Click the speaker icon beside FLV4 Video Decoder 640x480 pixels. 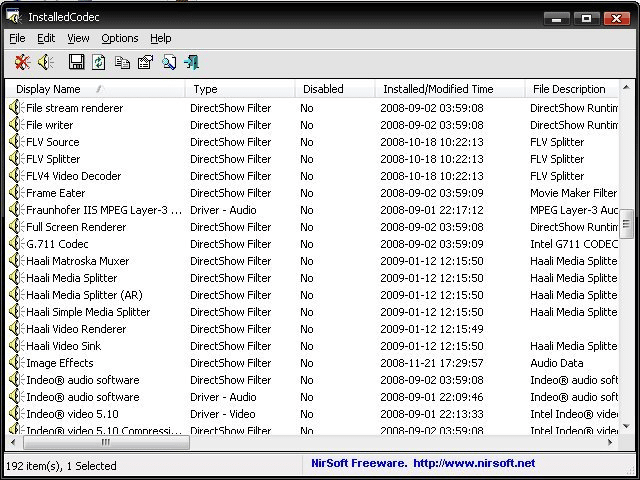pyautogui.click(x=16, y=176)
